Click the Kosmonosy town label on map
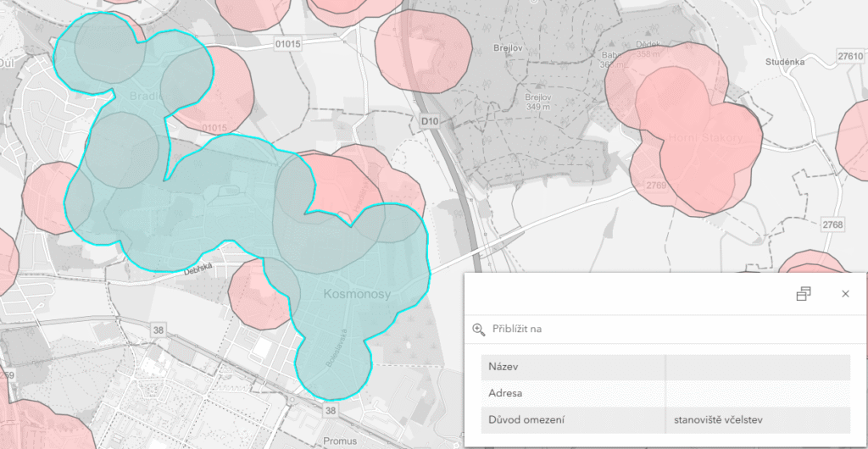 [356, 294]
